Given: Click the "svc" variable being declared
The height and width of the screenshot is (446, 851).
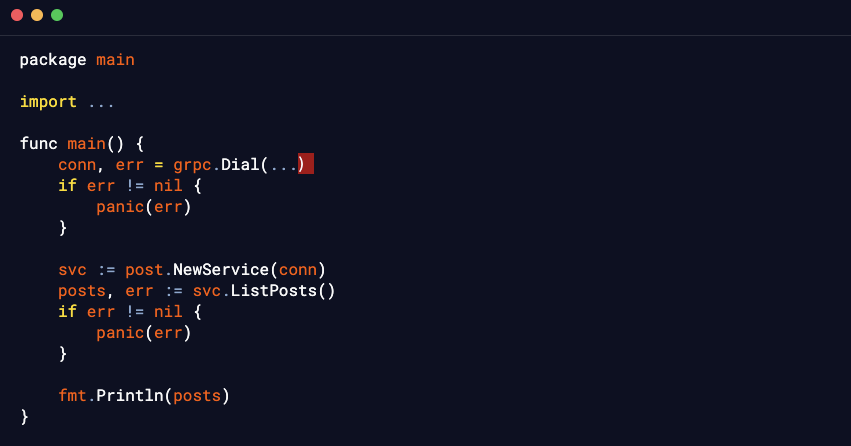Looking at the screenshot, I should [x=72, y=270].
